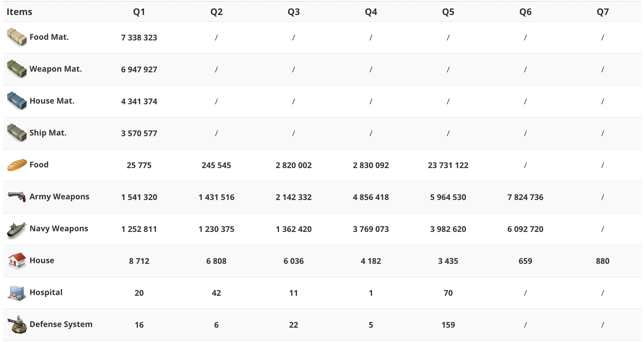Click the Q1 column header

pyautogui.click(x=139, y=12)
